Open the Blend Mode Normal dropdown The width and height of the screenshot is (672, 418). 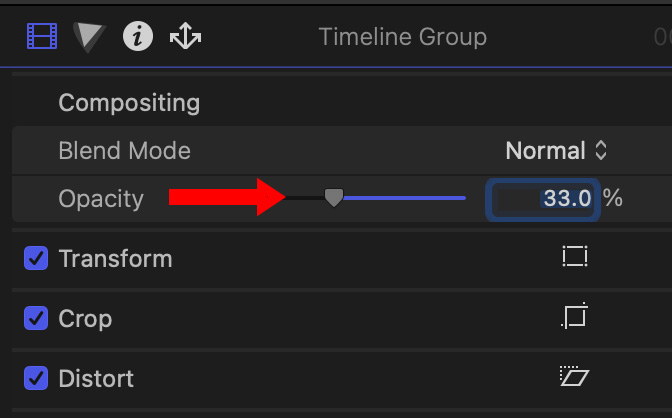coord(556,151)
